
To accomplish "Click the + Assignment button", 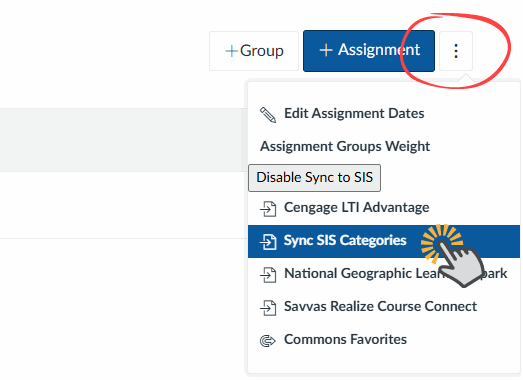I will [x=369, y=51].
